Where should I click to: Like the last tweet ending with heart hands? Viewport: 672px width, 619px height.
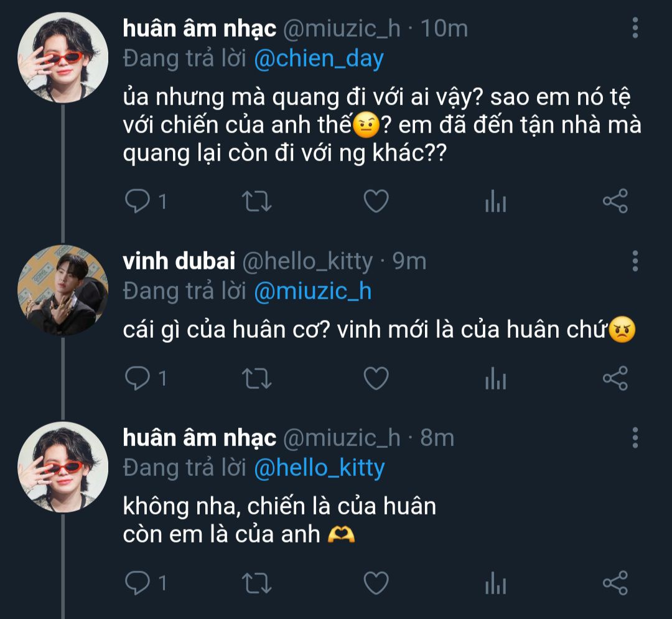click(x=376, y=583)
